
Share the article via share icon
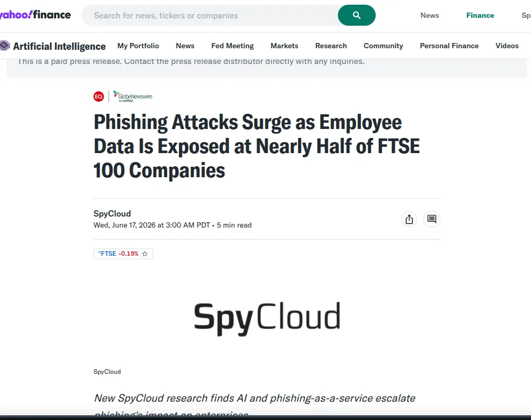pos(409,219)
